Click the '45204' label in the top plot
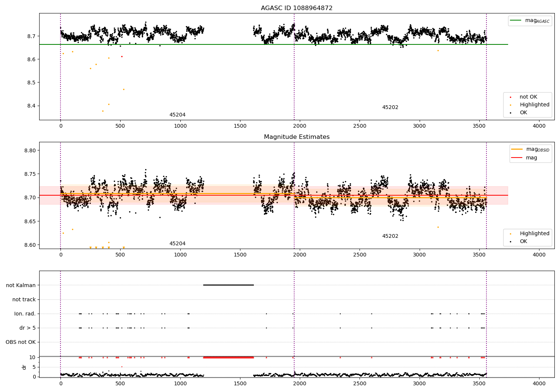This screenshot has width=560, height=392. coord(177,115)
